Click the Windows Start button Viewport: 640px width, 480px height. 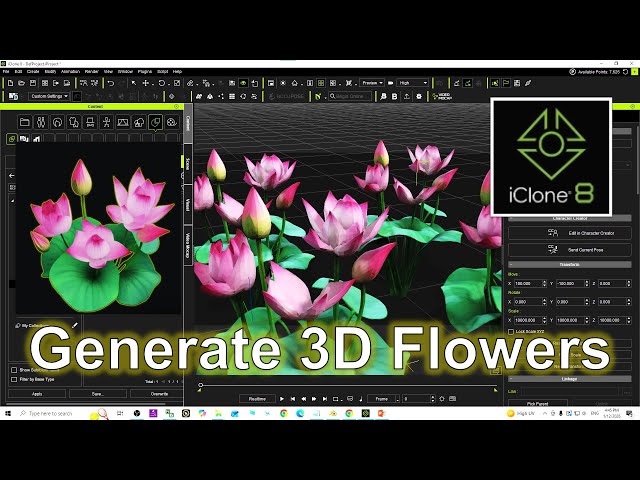point(8,413)
